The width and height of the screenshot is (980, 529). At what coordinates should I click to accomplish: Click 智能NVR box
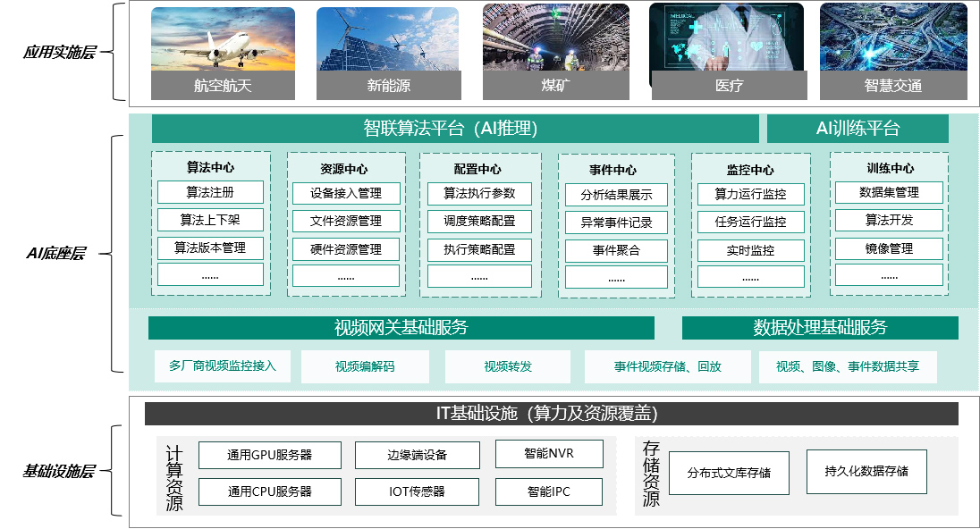coord(549,453)
